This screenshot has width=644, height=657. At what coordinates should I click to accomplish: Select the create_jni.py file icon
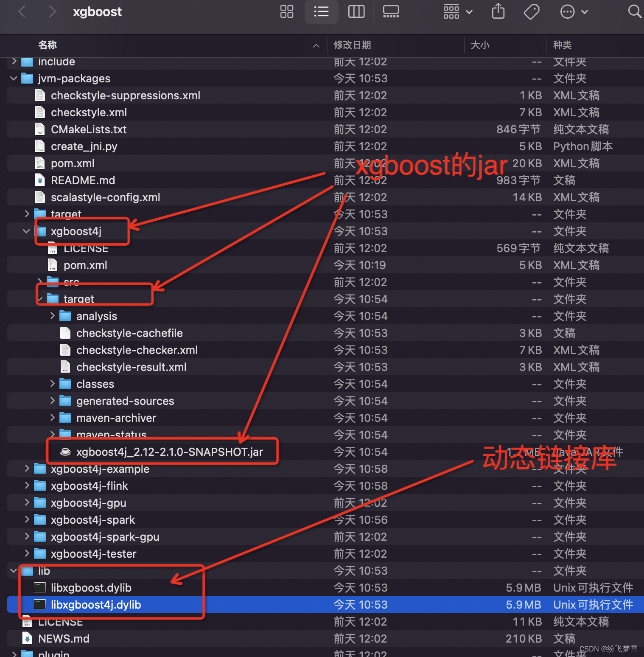pos(40,146)
